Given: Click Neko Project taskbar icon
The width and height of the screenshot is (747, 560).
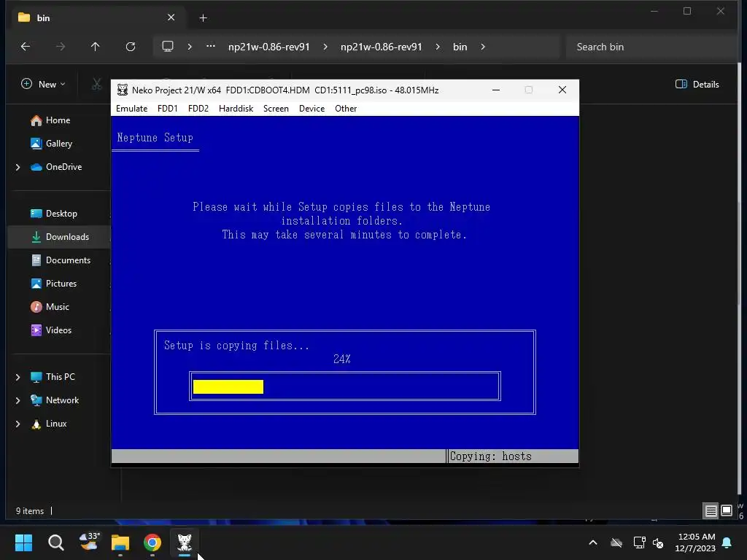Looking at the screenshot, I should pos(185,542).
